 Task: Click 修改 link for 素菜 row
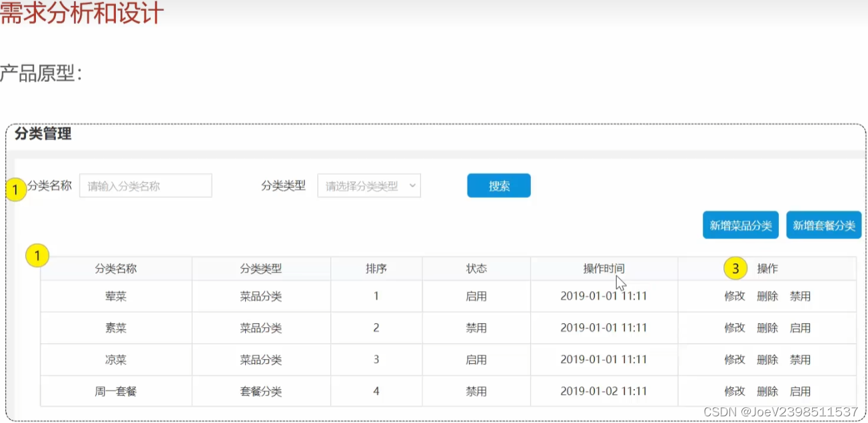pyautogui.click(x=735, y=328)
